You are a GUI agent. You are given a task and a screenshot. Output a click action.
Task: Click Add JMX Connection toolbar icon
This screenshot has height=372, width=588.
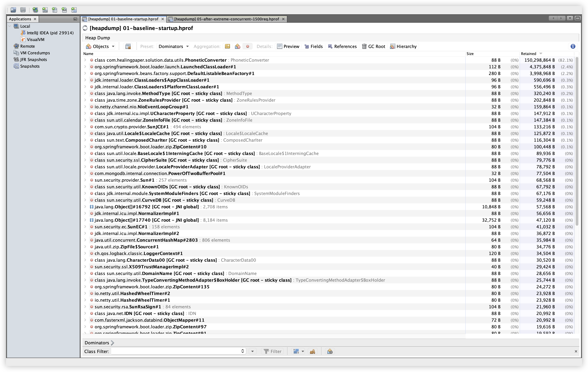[45, 10]
